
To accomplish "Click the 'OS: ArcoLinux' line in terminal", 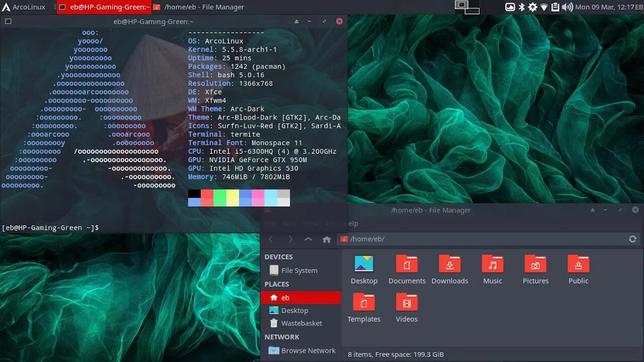I will [x=215, y=41].
